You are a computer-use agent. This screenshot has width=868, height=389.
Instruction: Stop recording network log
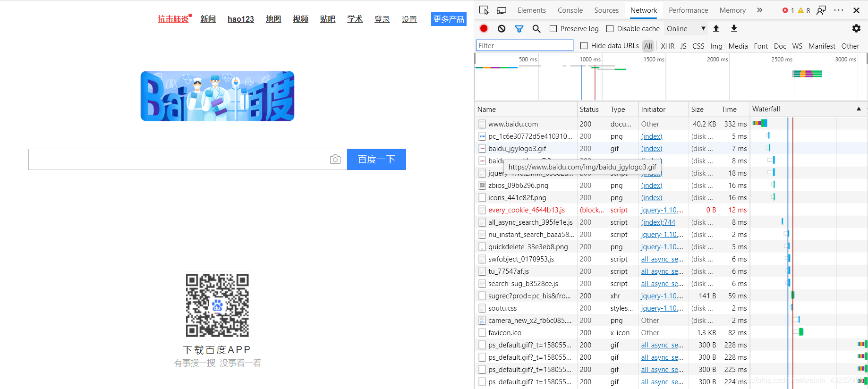[484, 28]
